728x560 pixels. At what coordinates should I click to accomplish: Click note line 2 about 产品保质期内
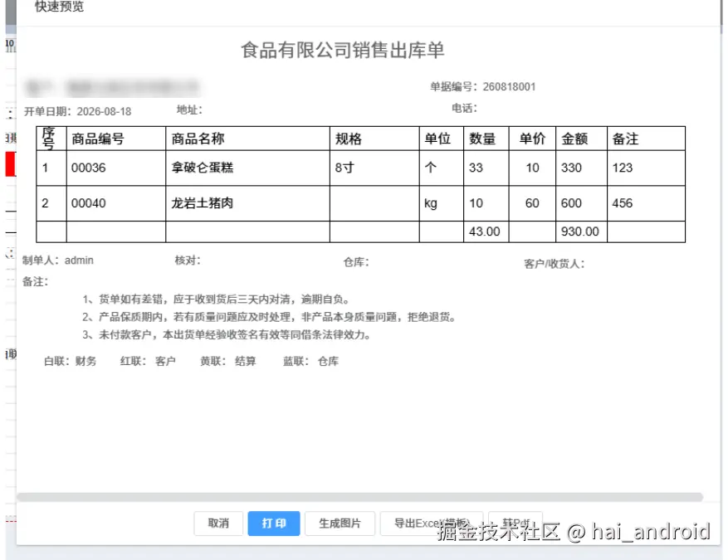point(271,317)
